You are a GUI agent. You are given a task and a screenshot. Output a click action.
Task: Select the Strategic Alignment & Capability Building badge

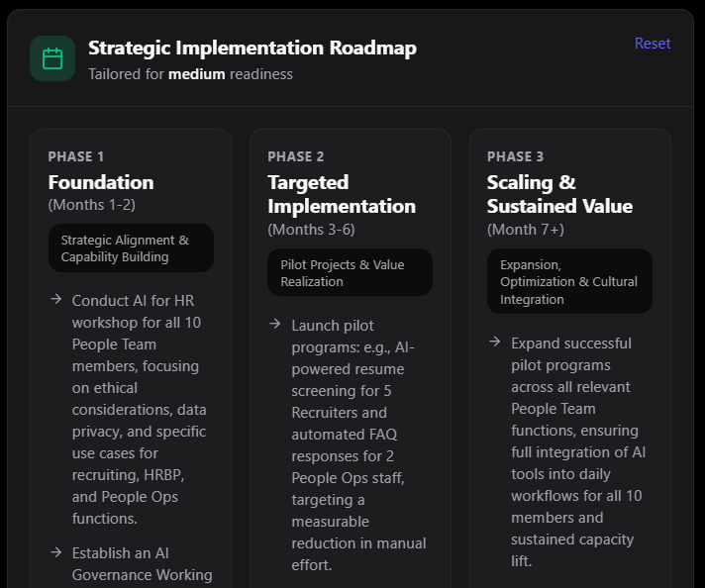pyautogui.click(x=131, y=248)
